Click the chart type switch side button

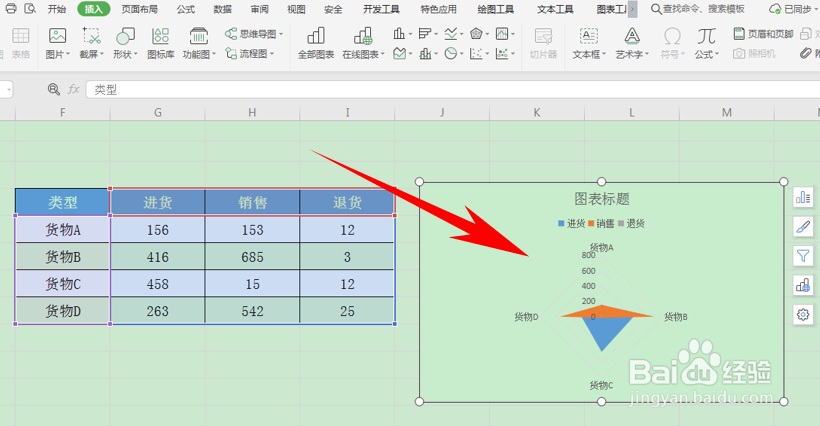click(803, 285)
